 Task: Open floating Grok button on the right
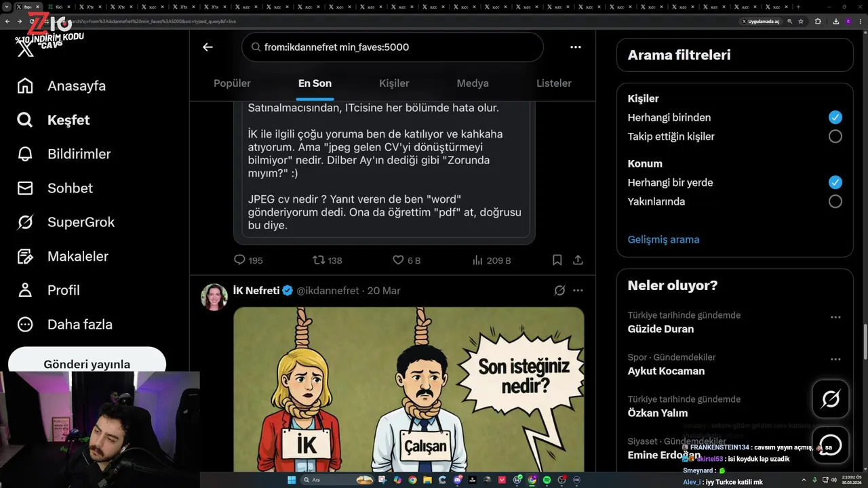[831, 399]
